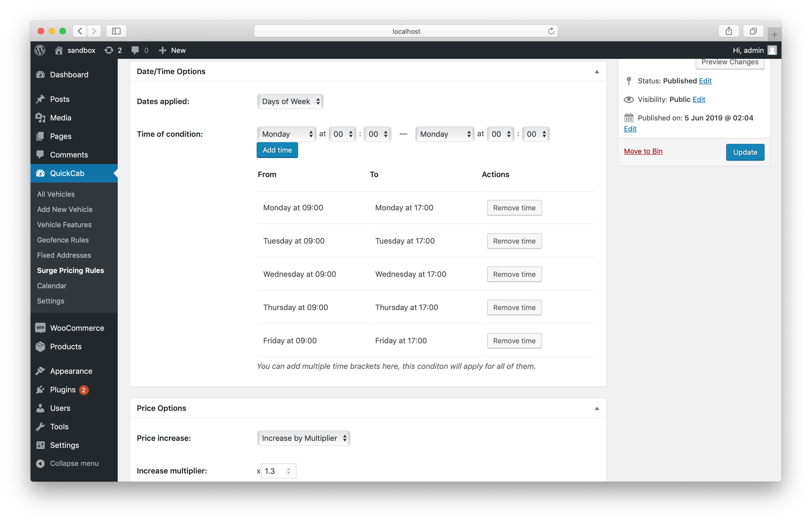812x522 pixels.
Task: Open the From minute dropdown
Action: [377, 134]
